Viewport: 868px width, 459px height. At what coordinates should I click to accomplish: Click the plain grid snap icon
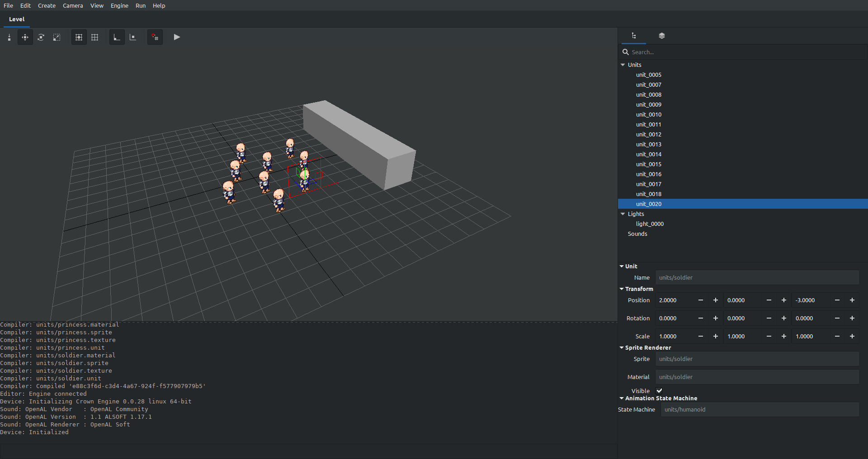(95, 37)
